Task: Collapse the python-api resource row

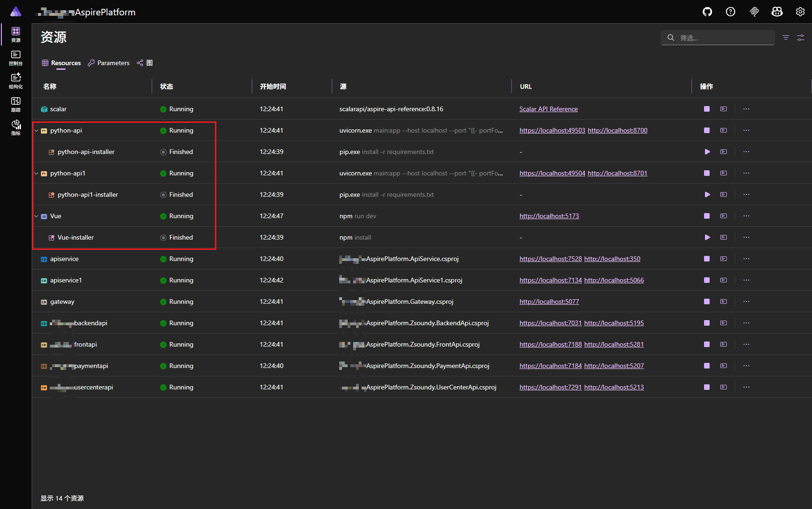Action: pyautogui.click(x=37, y=131)
